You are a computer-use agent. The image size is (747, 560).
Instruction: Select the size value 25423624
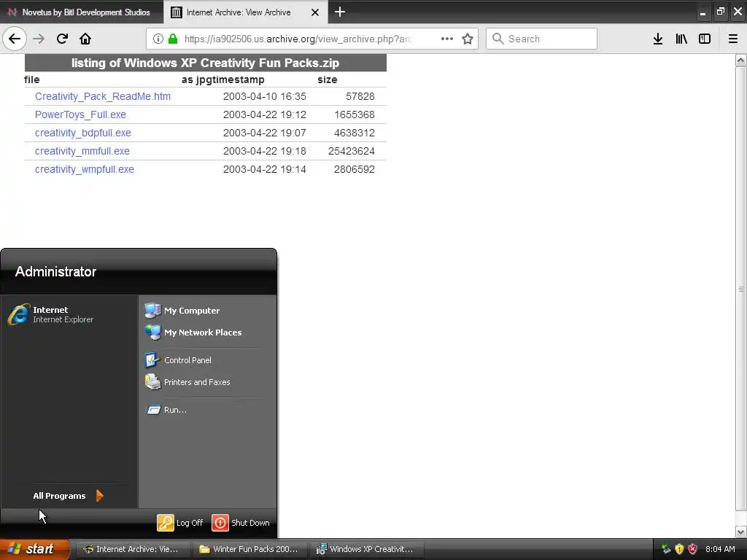click(x=352, y=151)
